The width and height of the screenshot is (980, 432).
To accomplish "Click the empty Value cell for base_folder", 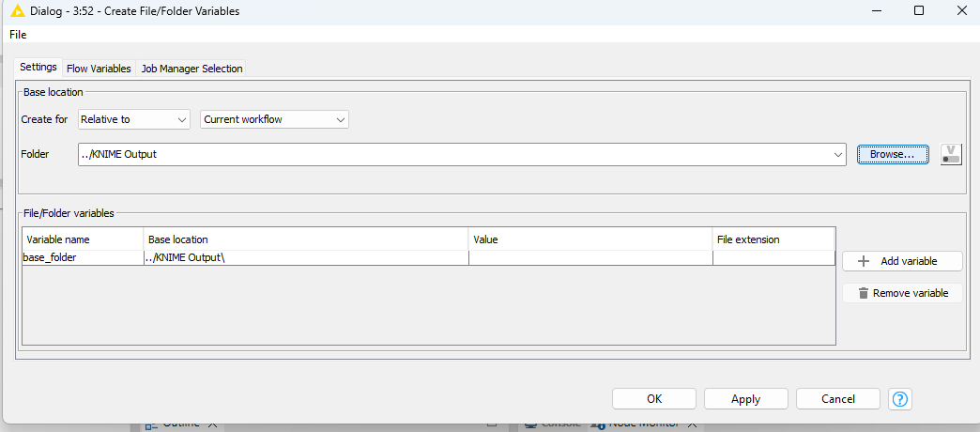I will (x=590, y=258).
